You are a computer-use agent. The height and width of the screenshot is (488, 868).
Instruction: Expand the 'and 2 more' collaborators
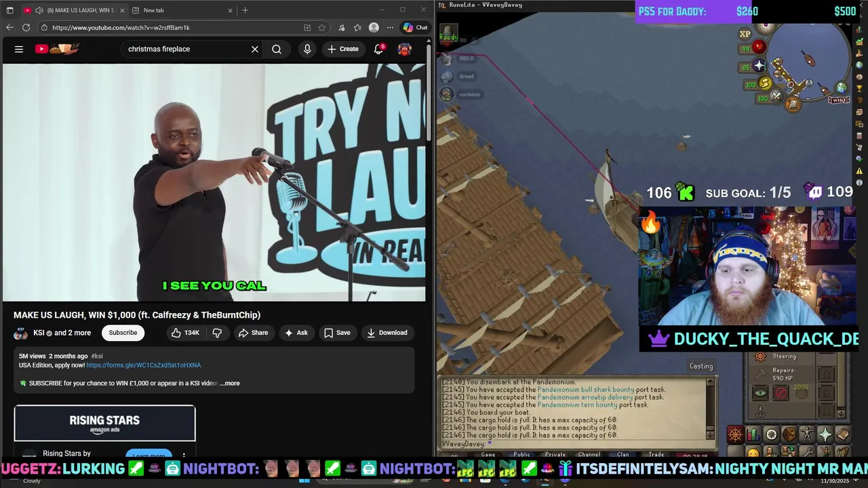(x=73, y=333)
